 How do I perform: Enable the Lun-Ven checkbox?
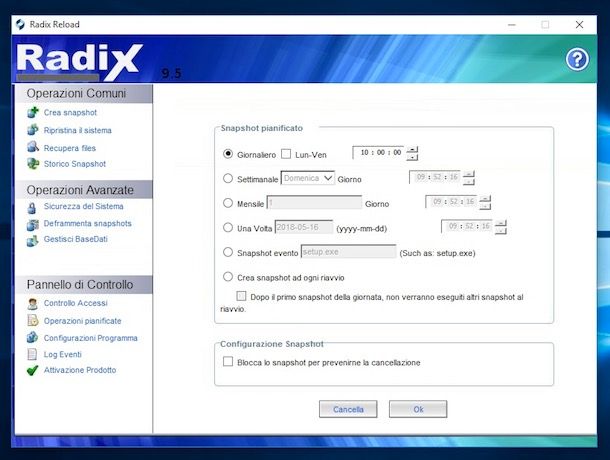[x=286, y=154]
